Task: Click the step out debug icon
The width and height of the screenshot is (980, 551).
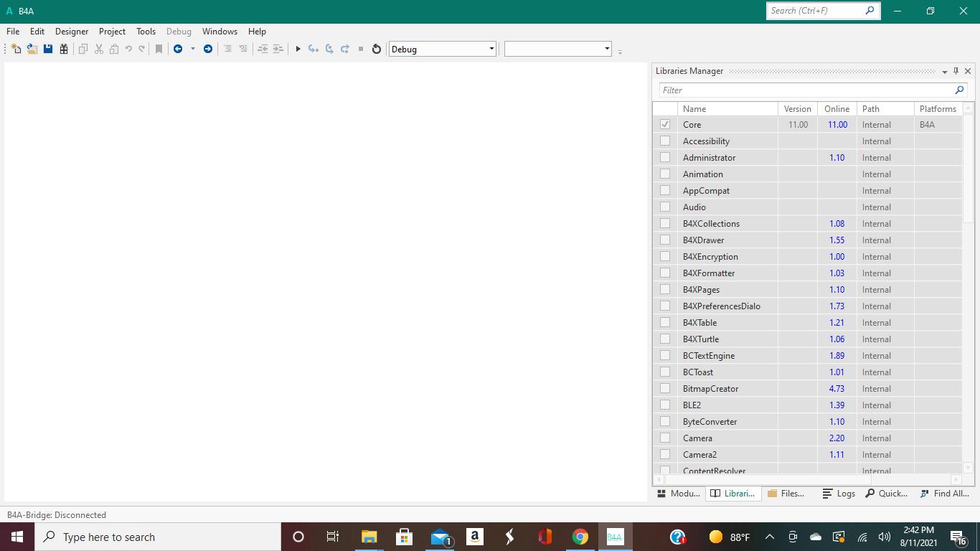Action: [x=345, y=49]
